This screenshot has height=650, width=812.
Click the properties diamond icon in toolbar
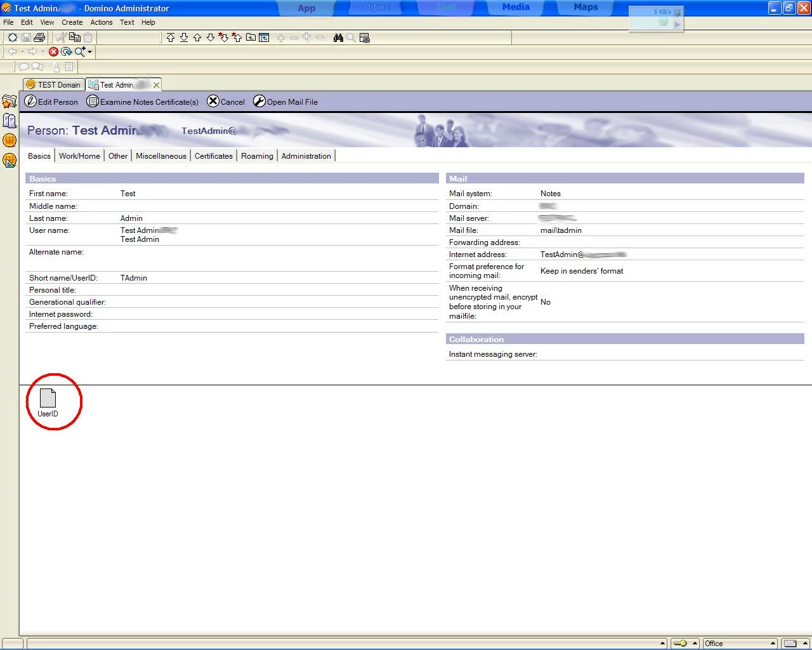[12, 37]
